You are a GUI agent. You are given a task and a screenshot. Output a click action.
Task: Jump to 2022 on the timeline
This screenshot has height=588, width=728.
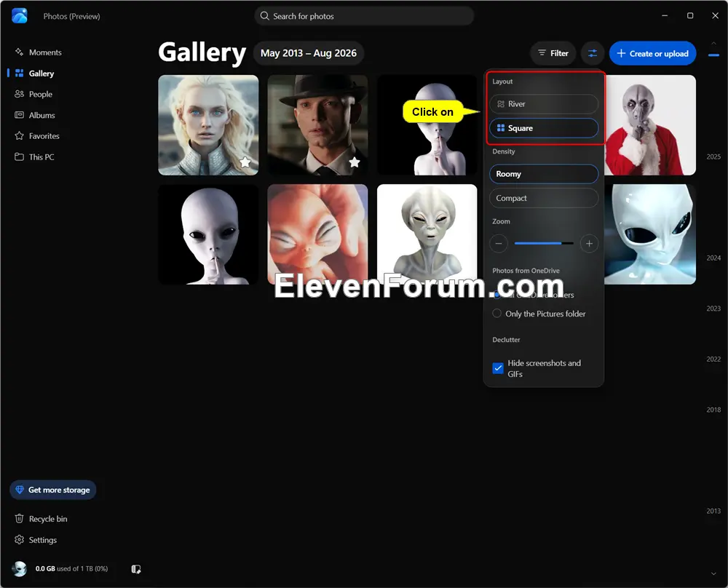tap(713, 359)
